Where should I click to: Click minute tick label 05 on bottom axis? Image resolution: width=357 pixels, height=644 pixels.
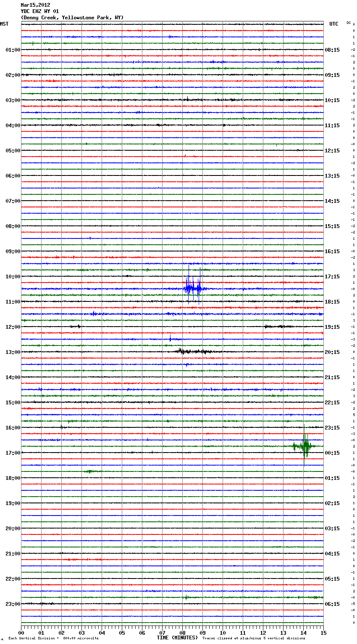(122, 633)
